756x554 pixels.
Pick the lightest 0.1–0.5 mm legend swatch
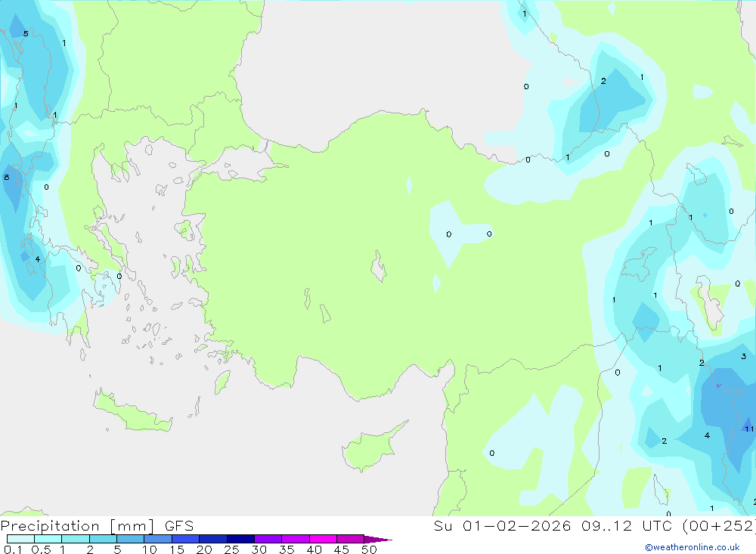tap(20, 539)
